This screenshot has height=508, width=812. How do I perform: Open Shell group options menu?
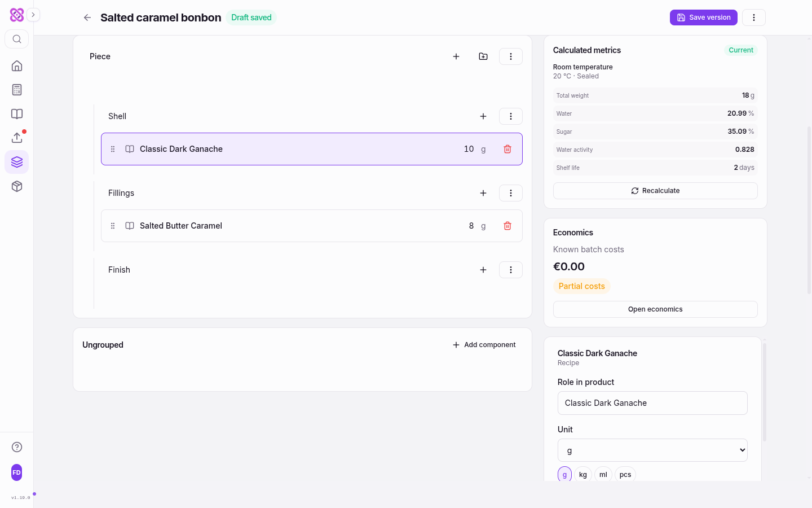pyautogui.click(x=511, y=116)
